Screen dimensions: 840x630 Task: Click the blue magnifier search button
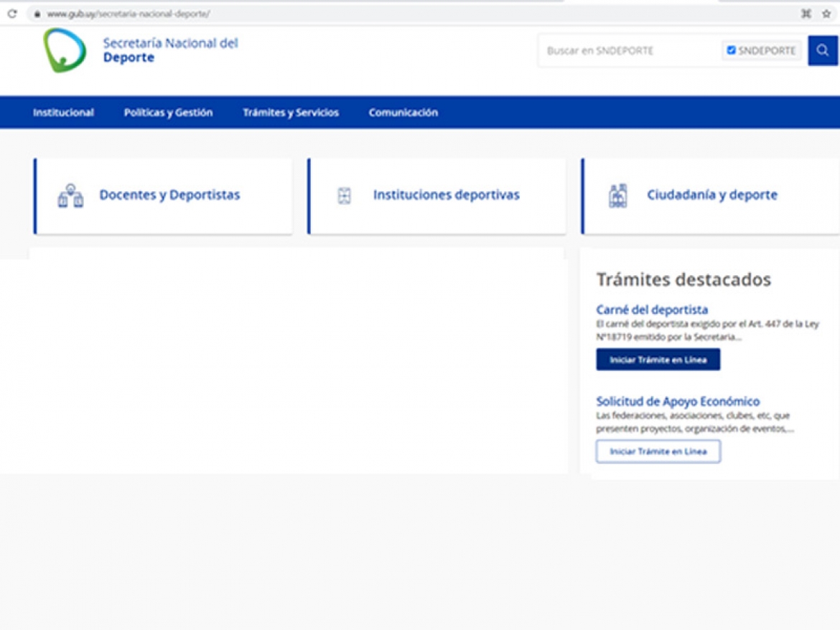pyautogui.click(x=823, y=50)
